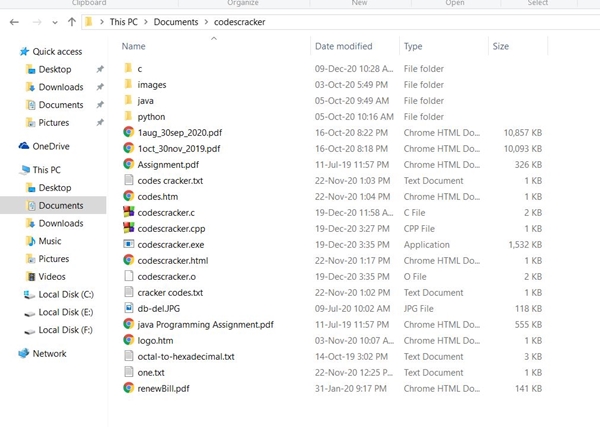Select the codescracker.c file icon
The width and height of the screenshot is (600, 427).
coord(128,212)
